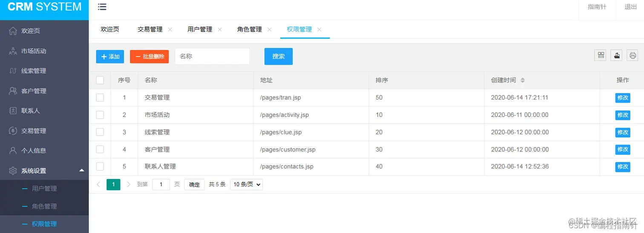Close the 权限管理 tab with its X
The width and height of the screenshot is (644, 233).
tap(319, 29)
